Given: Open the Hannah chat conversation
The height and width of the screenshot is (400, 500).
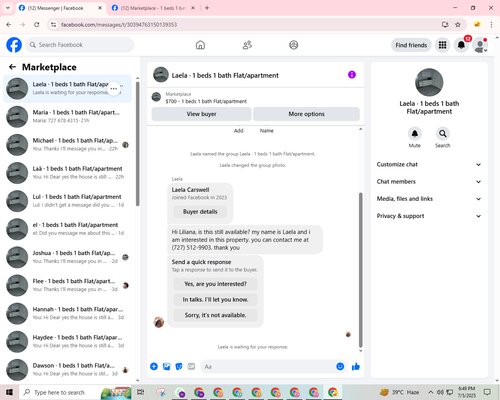Looking at the screenshot, I should (x=68, y=313).
